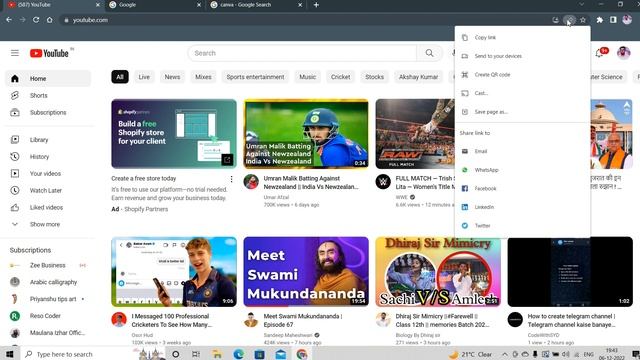This screenshot has height=360, width=640.
Task: Open Subscriptions in the sidebar
Action: click(x=48, y=112)
